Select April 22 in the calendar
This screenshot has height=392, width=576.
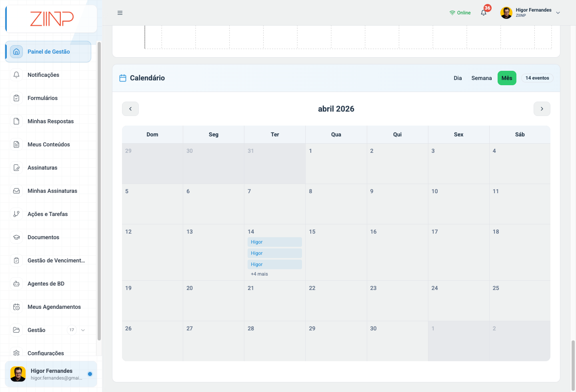(336, 301)
